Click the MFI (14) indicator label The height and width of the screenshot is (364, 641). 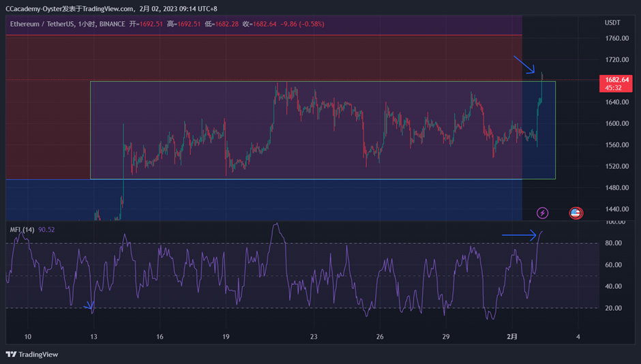pyautogui.click(x=22, y=230)
